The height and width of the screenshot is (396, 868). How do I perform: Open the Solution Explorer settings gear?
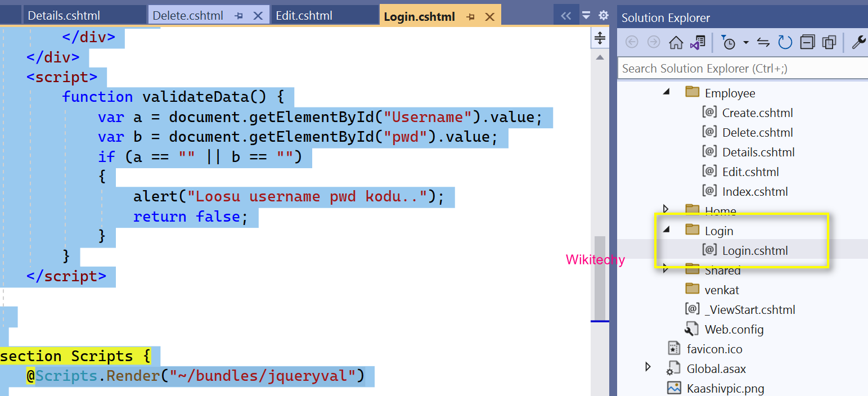pyautogui.click(x=602, y=16)
